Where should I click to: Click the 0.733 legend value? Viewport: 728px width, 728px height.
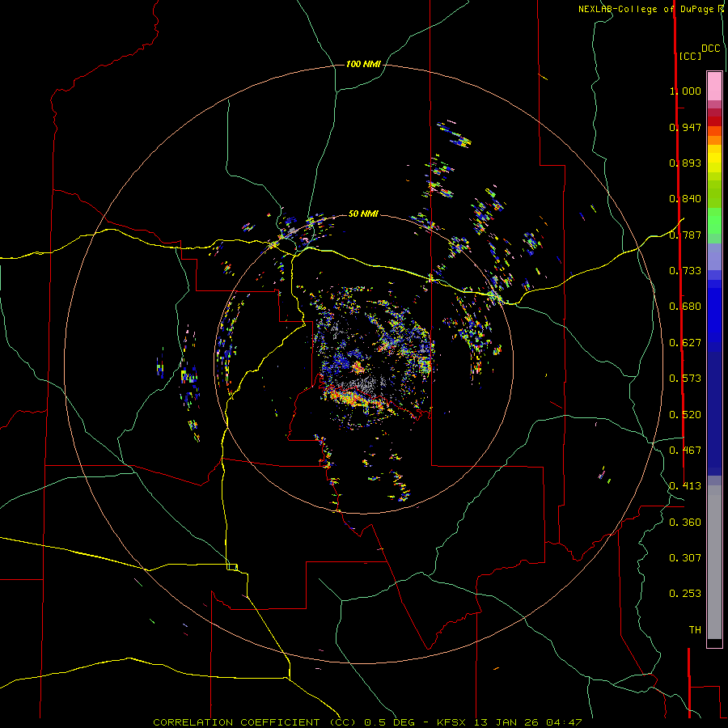click(x=685, y=271)
